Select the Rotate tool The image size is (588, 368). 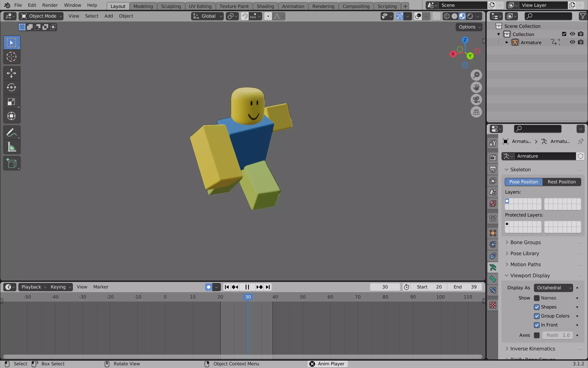pos(11,87)
